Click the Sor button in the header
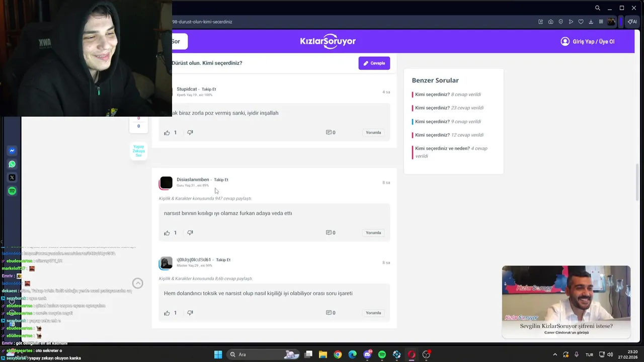This screenshot has height=362, width=644. point(179,41)
